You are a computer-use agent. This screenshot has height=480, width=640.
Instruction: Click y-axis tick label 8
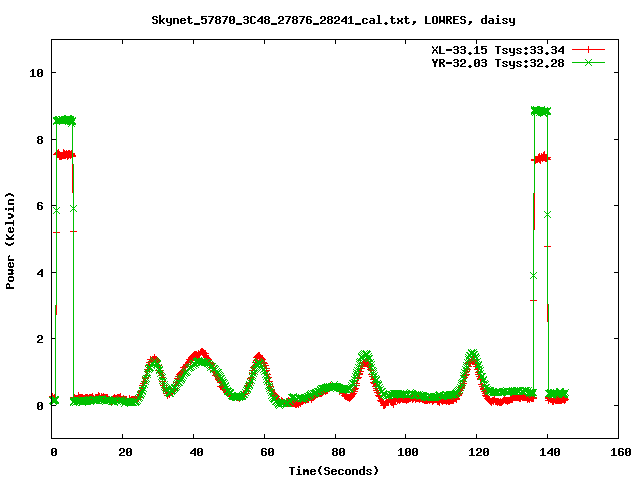[40, 140]
